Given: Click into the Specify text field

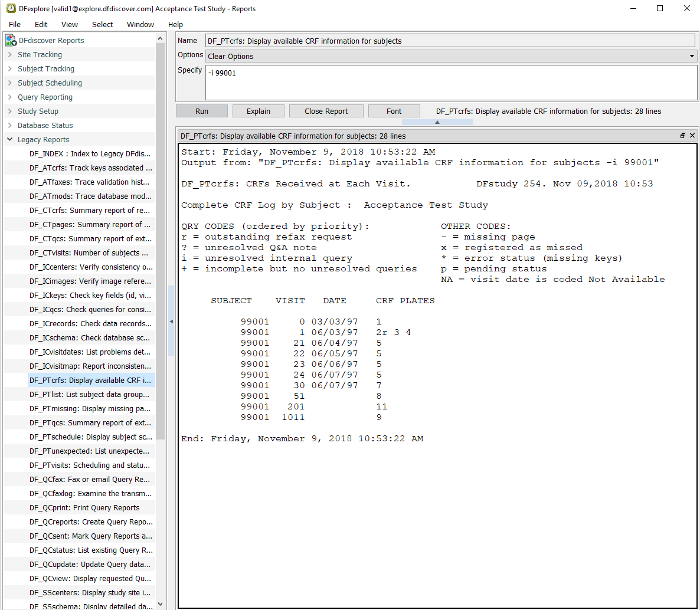Looking at the screenshot, I should click(451, 83).
